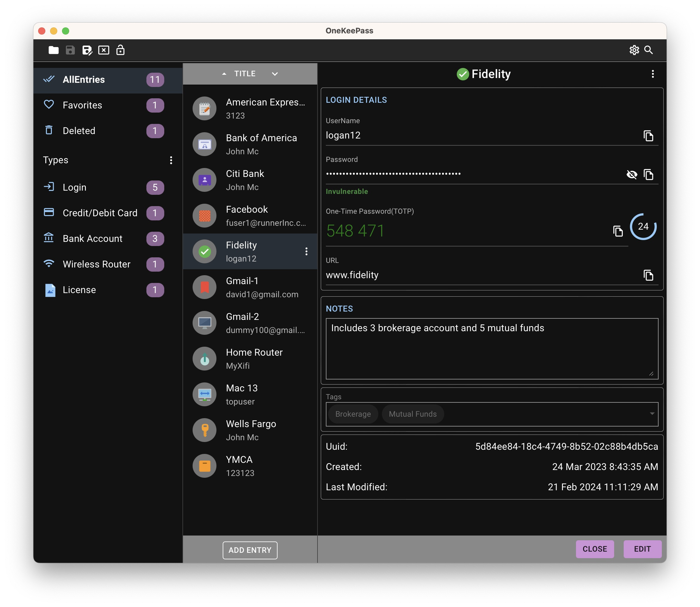This screenshot has height=607, width=700.
Task: Expand the TITLE sort dropdown chevron
Action: click(275, 74)
